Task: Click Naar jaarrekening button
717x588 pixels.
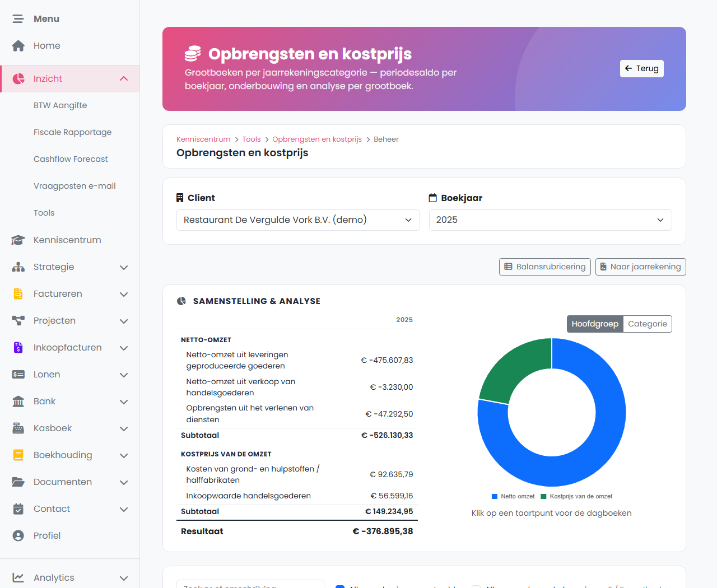Action: point(641,267)
